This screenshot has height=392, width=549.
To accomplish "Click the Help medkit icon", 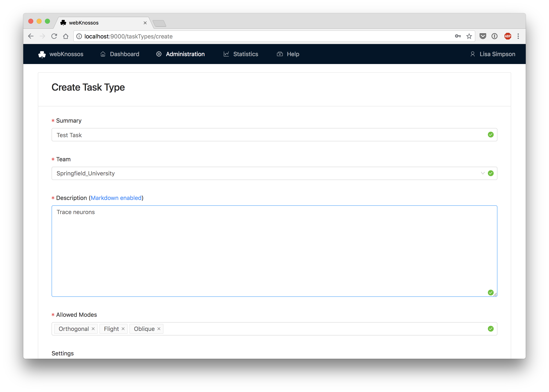I will point(280,54).
